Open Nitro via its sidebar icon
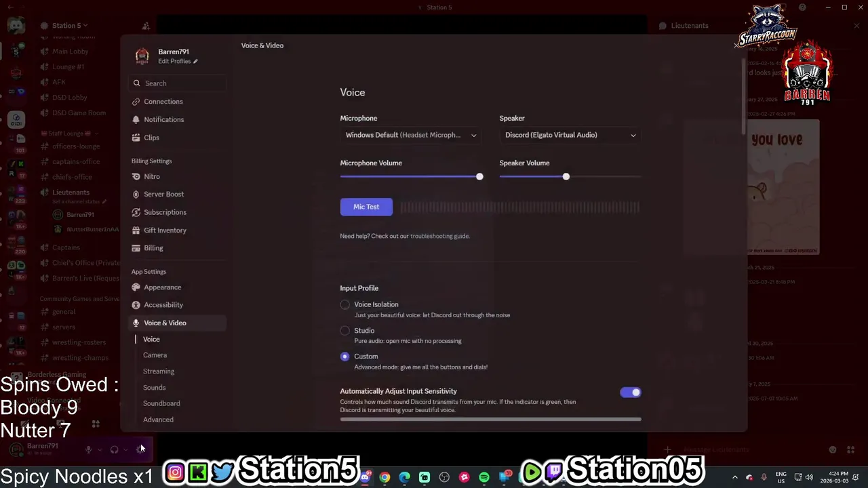Screen dimensions: 868x488 tap(136, 176)
